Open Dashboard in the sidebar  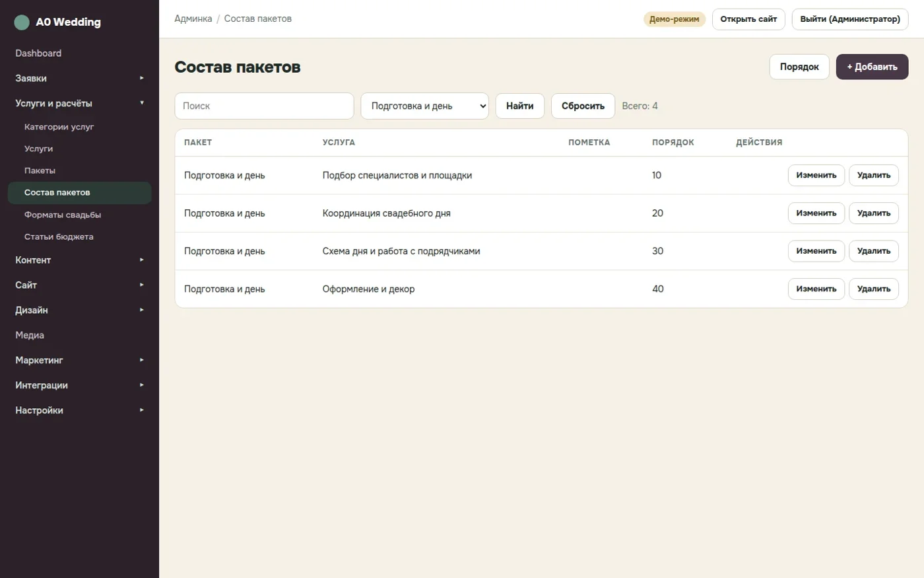pyautogui.click(x=79, y=54)
